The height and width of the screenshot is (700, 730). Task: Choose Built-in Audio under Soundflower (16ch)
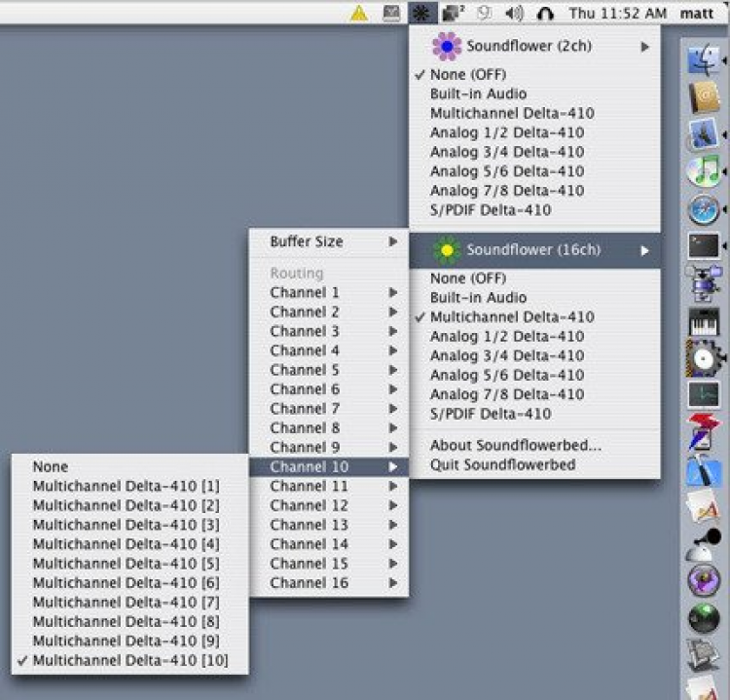click(x=535, y=298)
